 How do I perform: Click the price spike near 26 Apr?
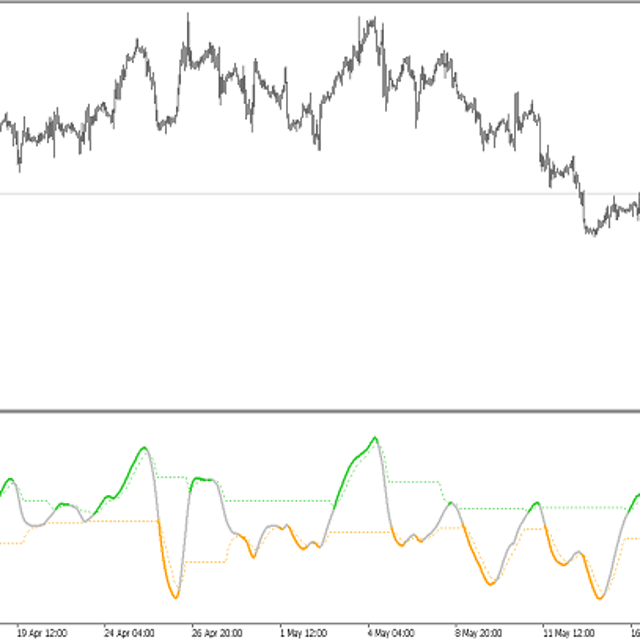(x=187, y=15)
